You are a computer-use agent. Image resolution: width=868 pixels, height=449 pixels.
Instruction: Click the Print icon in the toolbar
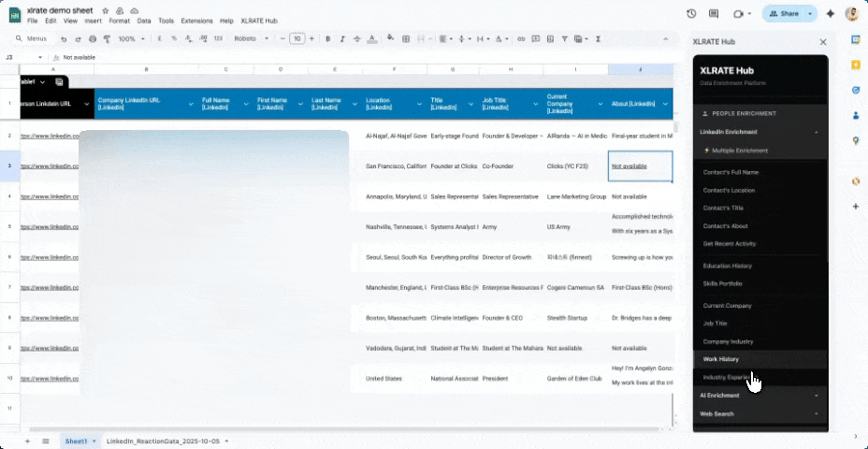93,38
